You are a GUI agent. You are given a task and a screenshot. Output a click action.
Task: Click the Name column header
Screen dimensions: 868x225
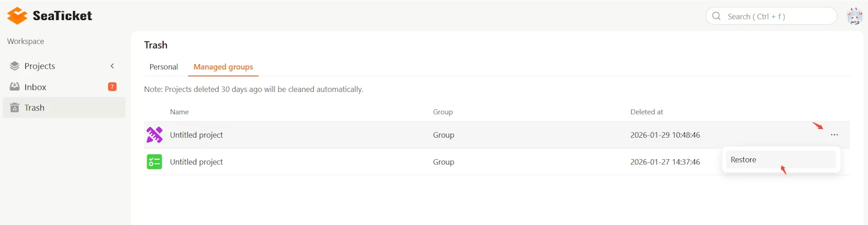pyautogui.click(x=179, y=112)
